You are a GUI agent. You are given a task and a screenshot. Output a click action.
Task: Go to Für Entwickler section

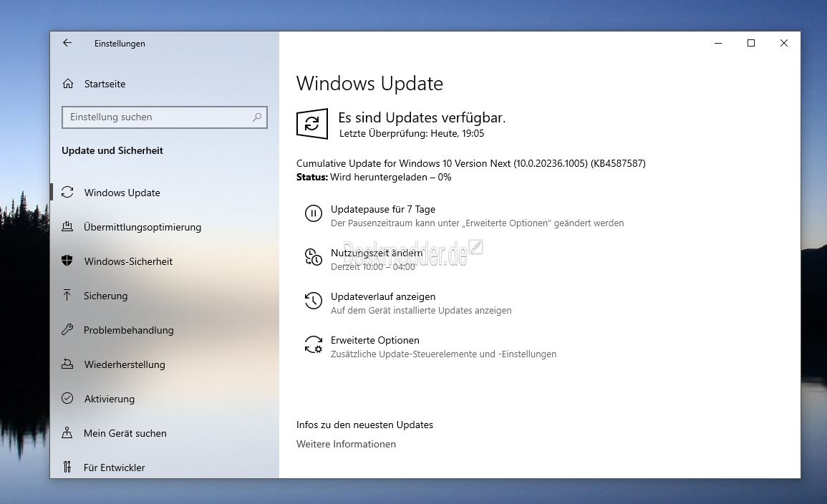point(115,467)
